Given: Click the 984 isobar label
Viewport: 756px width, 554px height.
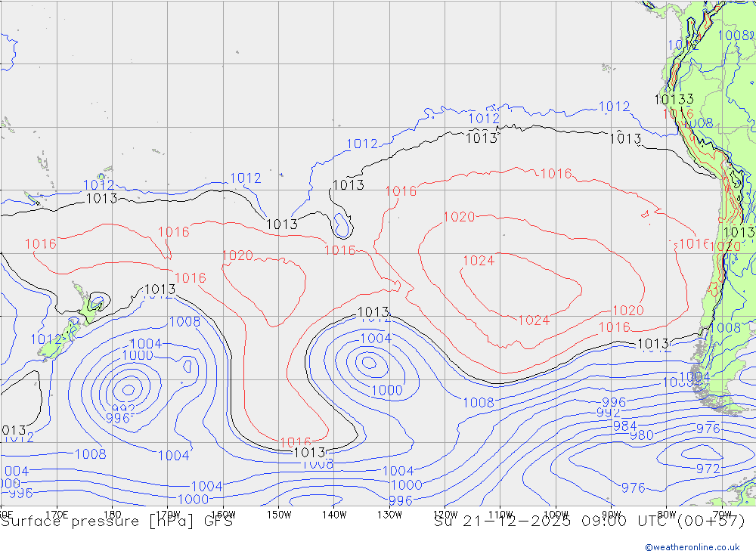Looking at the screenshot, I should point(625,426).
